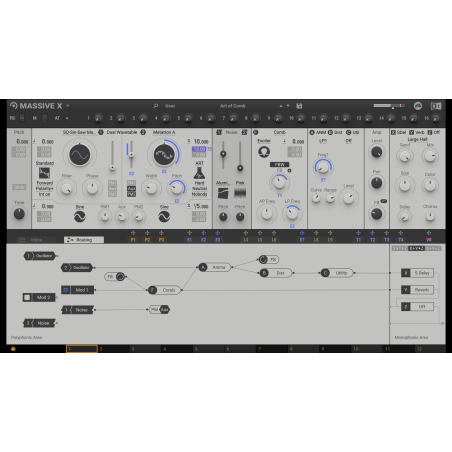
Task: Open the LP1 filter mode menu
Action: [323, 141]
